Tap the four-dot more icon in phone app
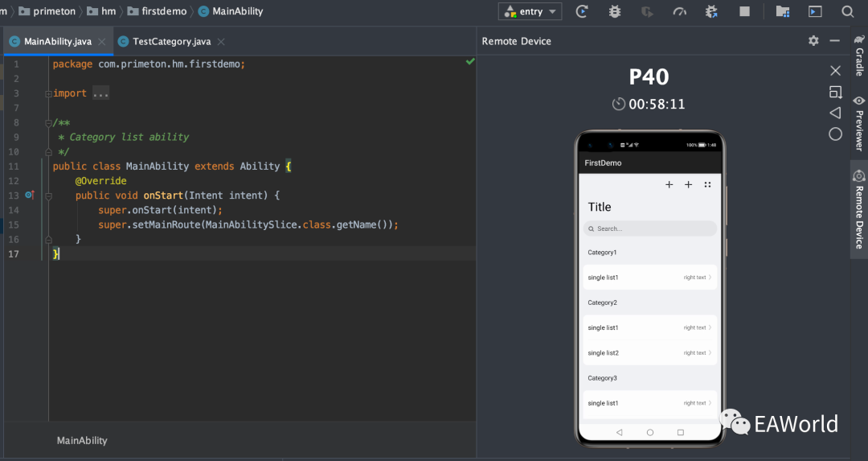Image resolution: width=868 pixels, height=461 pixels. (x=707, y=184)
